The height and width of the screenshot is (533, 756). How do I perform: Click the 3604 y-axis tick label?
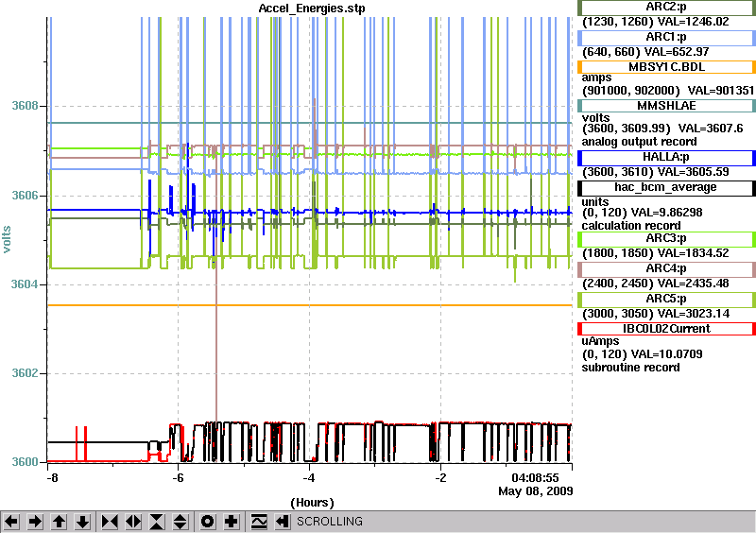pos(25,284)
